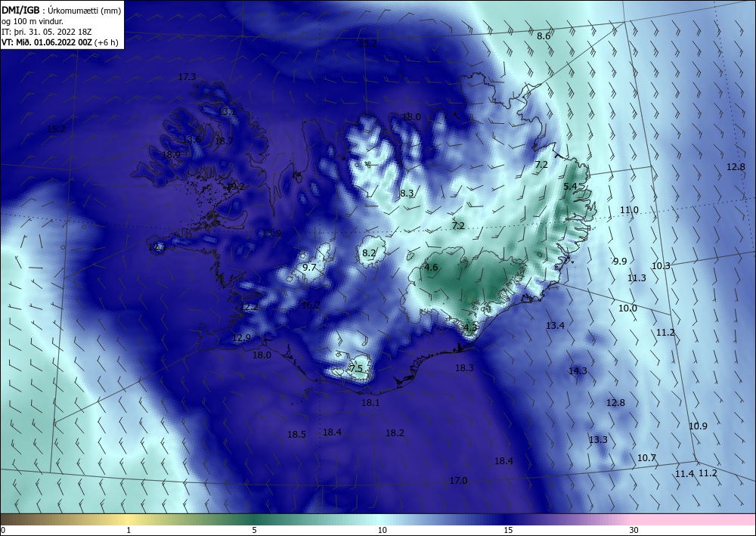Click the color scale label 30
The width and height of the screenshot is (756, 536).
tap(634, 531)
